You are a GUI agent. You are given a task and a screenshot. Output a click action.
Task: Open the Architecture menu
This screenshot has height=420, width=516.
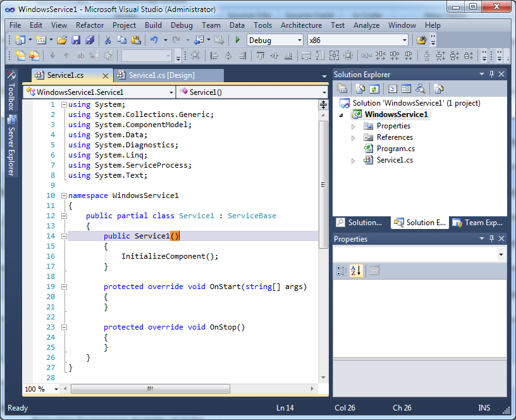(x=301, y=25)
